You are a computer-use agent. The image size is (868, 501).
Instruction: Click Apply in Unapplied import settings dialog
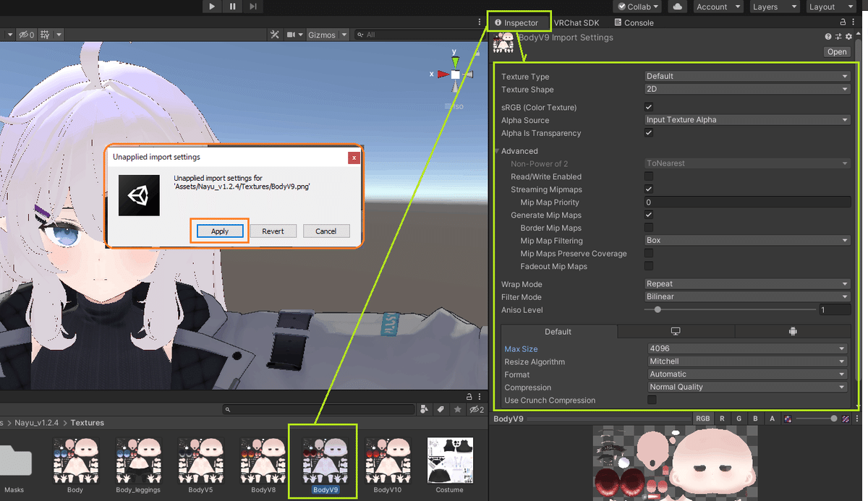tap(220, 231)
